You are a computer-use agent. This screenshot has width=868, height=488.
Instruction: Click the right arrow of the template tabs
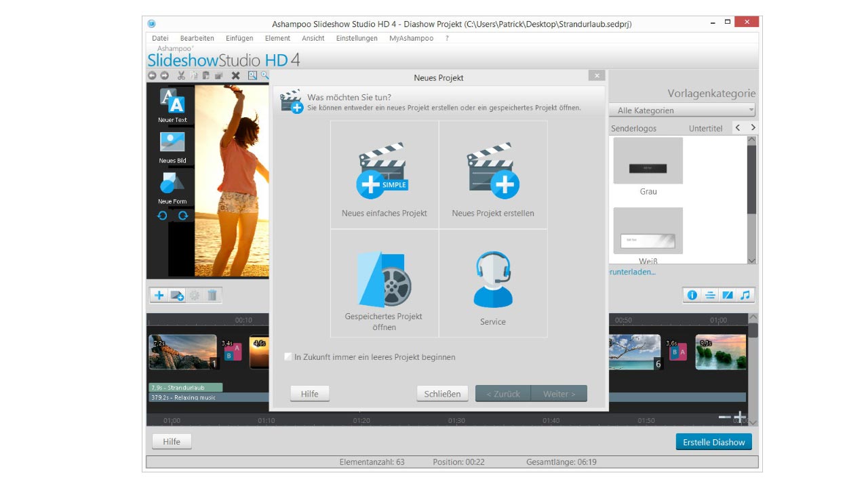(752, 127)
